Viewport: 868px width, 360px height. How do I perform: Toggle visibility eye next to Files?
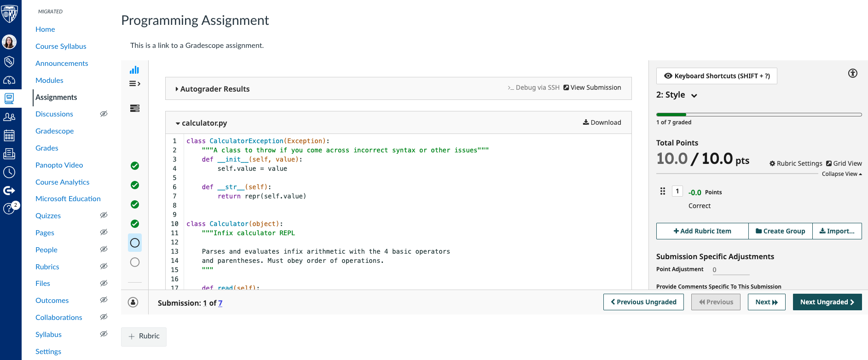pyautogui.click(x=104, y=283)
